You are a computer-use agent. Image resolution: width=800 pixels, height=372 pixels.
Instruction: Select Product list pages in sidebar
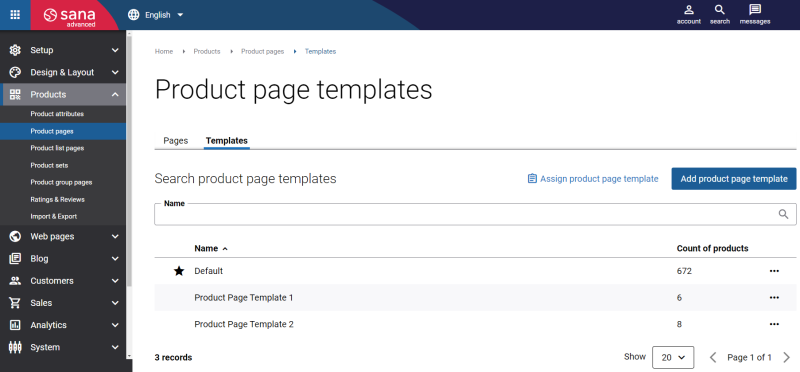point(57,148)
